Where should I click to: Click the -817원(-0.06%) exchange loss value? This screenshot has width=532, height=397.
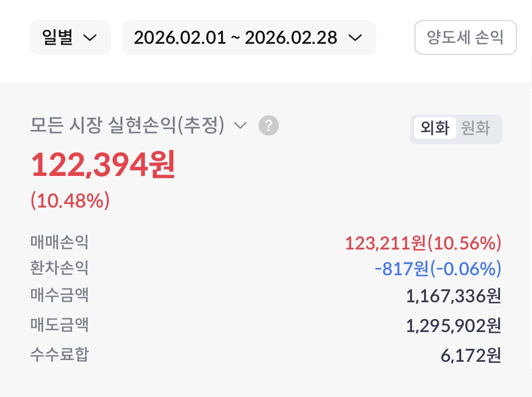[x=438, y=269]
